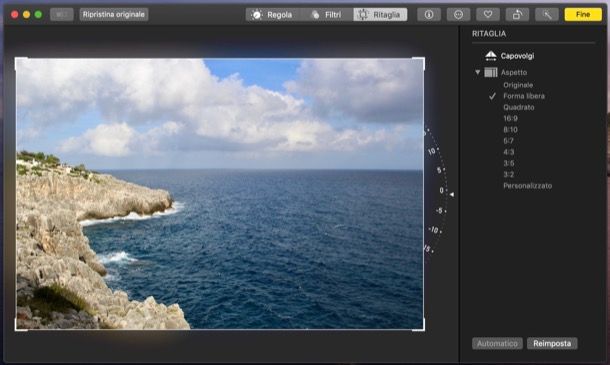Image resolution: width=610 pixels, height=365 pixels.
Task: Click the green fullscreen window button
Action: click(38, 14)
